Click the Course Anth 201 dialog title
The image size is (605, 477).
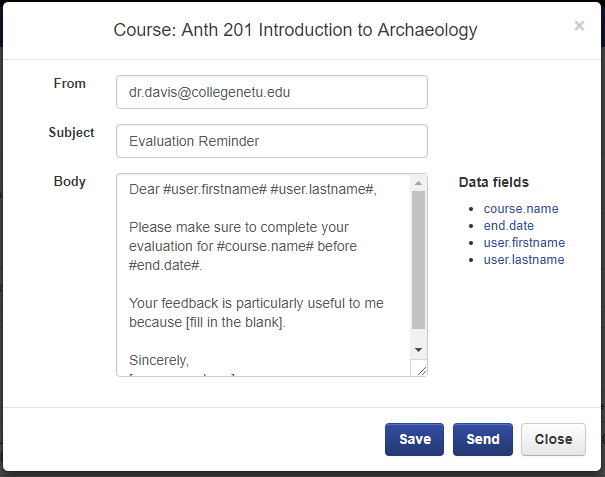click(295, 30)
